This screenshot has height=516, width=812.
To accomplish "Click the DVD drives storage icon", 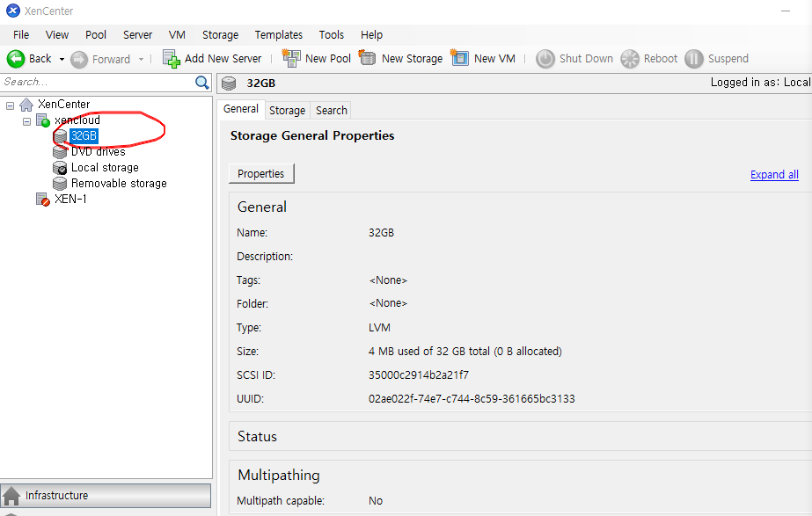I will tap(60, 152).
